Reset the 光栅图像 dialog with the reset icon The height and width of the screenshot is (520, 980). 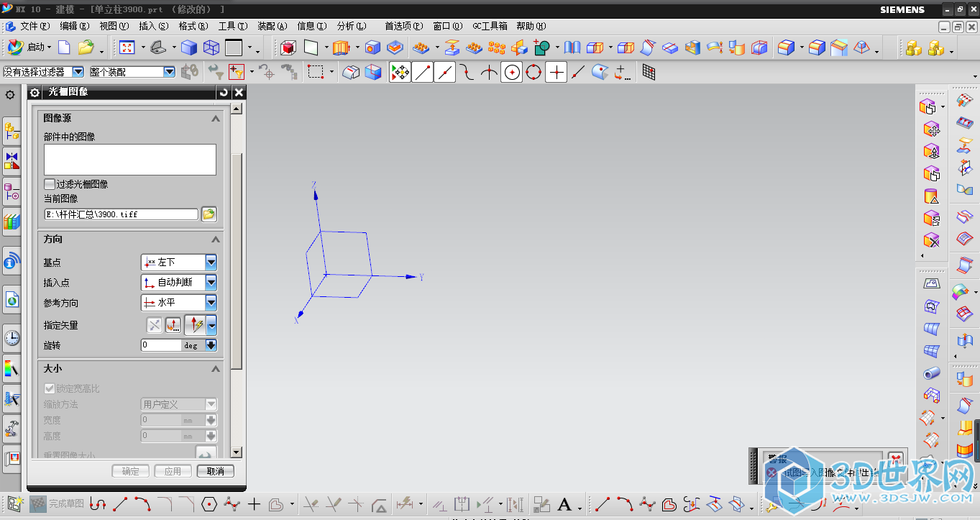click(x=224, y=92)
